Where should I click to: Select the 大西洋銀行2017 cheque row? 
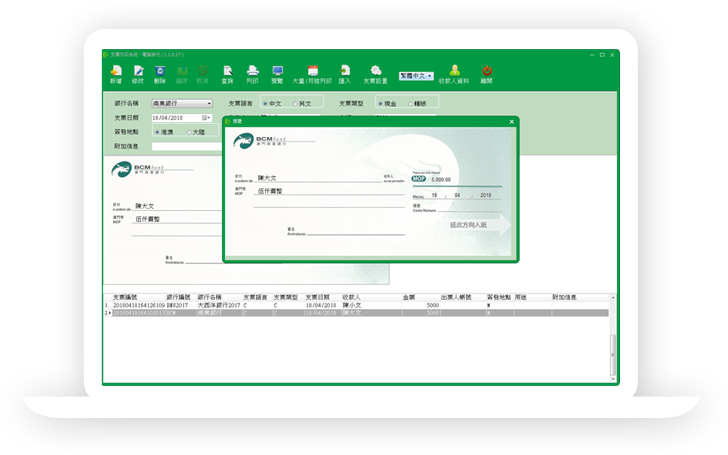[220, 305]
